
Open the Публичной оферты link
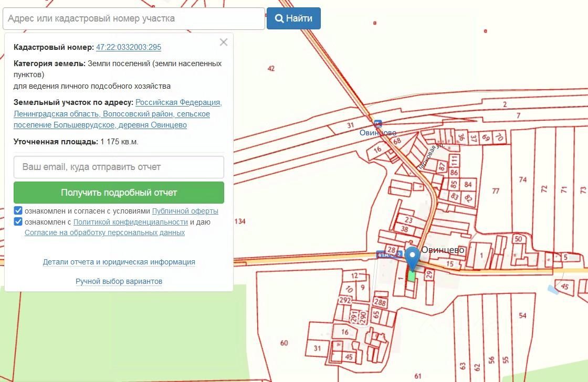click(x=185, y=211)
